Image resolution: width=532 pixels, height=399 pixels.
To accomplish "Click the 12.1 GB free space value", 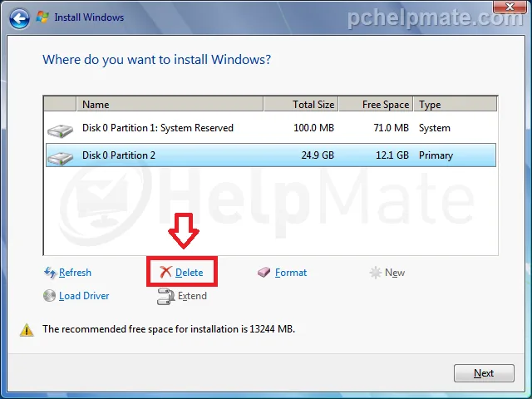I will 392,155.
